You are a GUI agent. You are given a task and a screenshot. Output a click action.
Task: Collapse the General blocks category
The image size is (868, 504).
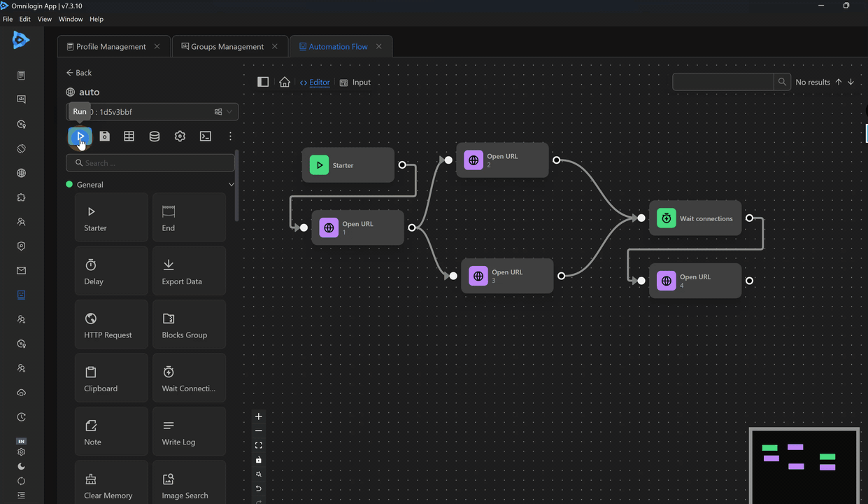[x=232, y=185]
